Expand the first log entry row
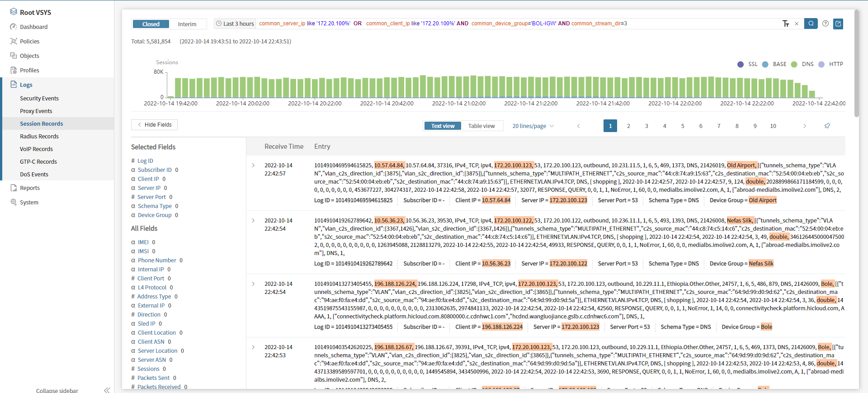The height and width of the screenshot is (393, 868). coord(253,166)
